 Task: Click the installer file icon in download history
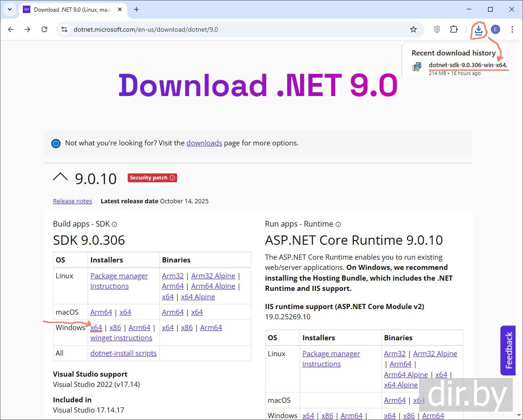417,67
